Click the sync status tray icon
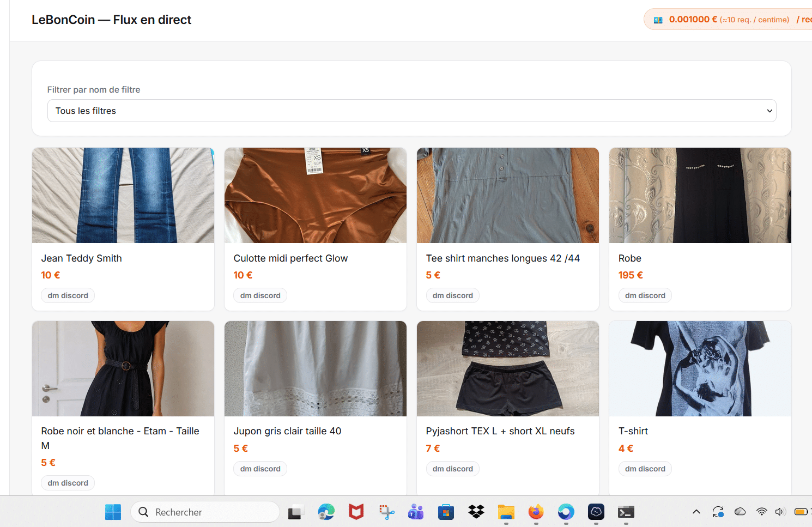Screen dimensions: 812x527 pyautogui.click(x=718, y=512)
